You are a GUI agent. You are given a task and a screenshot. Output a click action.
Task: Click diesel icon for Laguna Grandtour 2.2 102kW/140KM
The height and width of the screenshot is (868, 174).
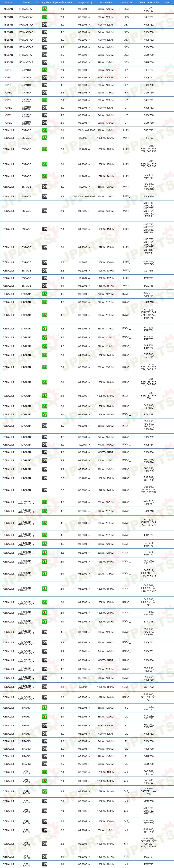(45, 697)
